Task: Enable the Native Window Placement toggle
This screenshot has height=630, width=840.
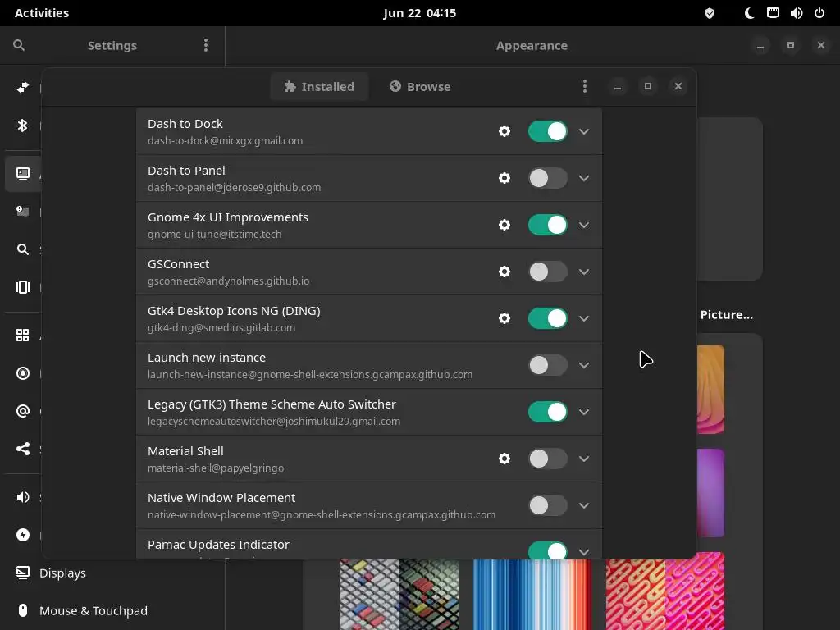Action: pos(547,505)
